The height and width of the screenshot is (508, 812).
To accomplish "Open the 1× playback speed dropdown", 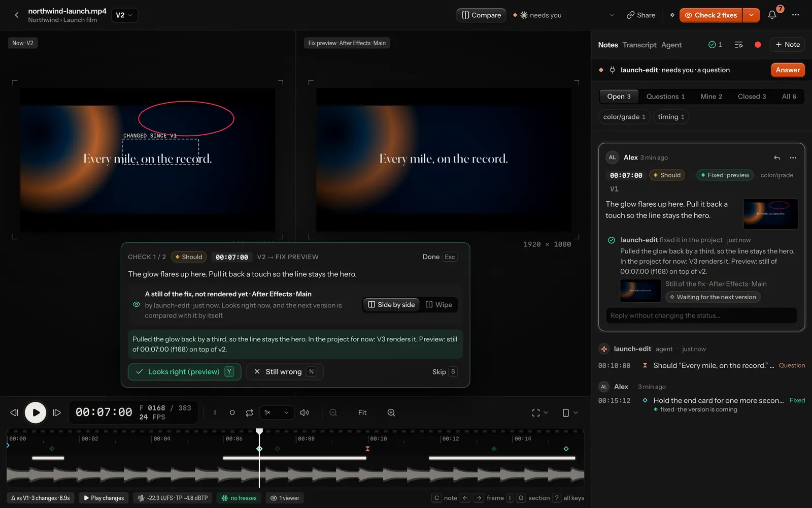I will tap(277, 412).
